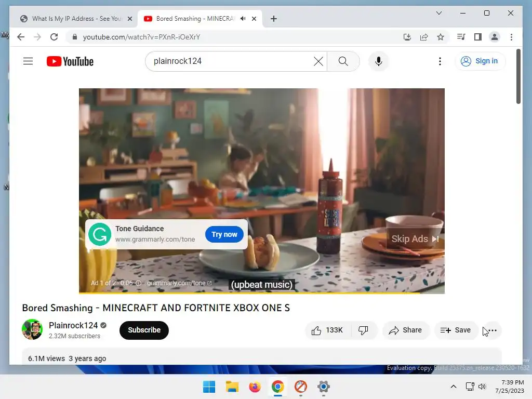Open clock showing 7:39 PM
Screen dimensions: 532x399
pyautogui.click(x=510, y=387)
